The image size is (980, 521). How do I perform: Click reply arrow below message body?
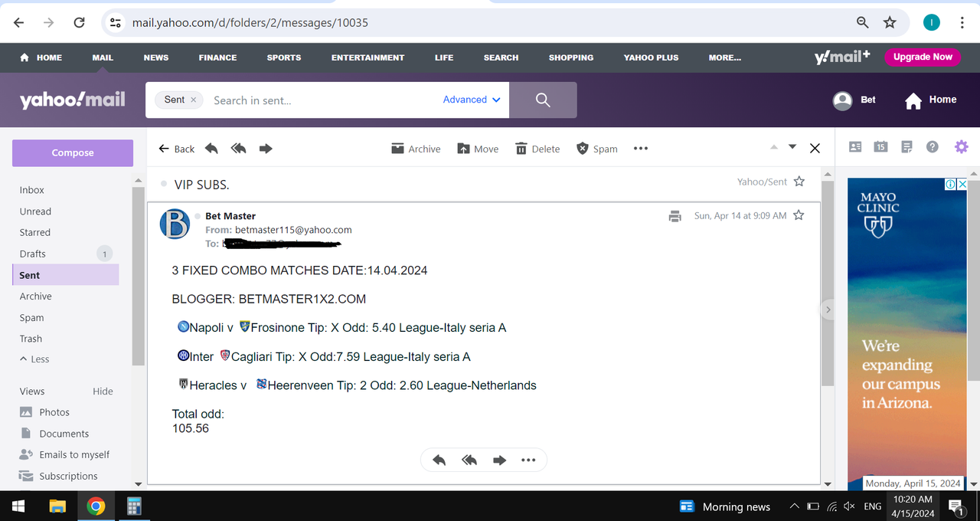pos(439,460)
